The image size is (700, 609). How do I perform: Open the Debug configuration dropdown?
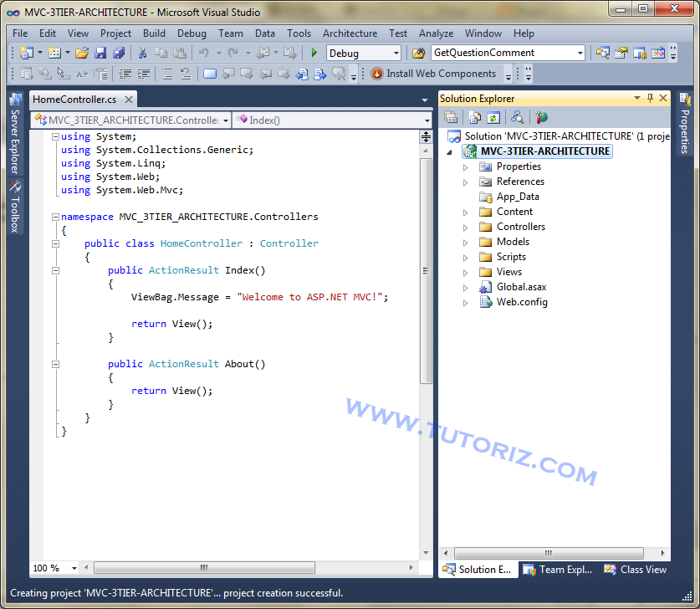pyautogui.click(x=397, y=52)
